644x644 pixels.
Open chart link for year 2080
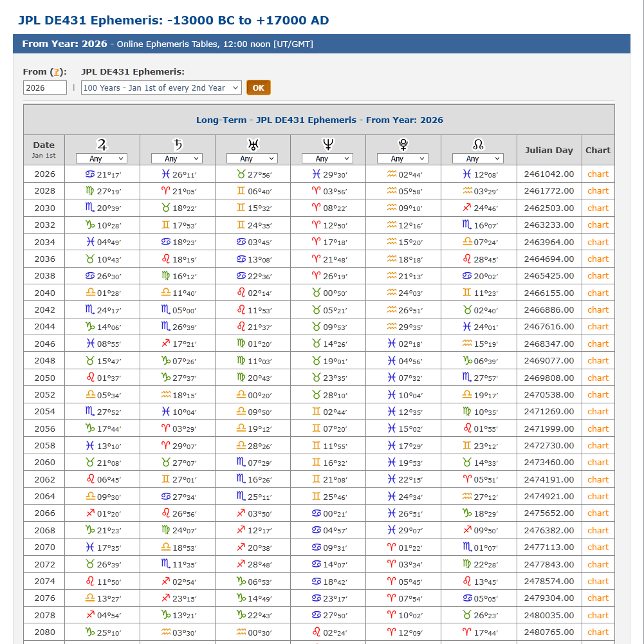[x=598, y=632]
